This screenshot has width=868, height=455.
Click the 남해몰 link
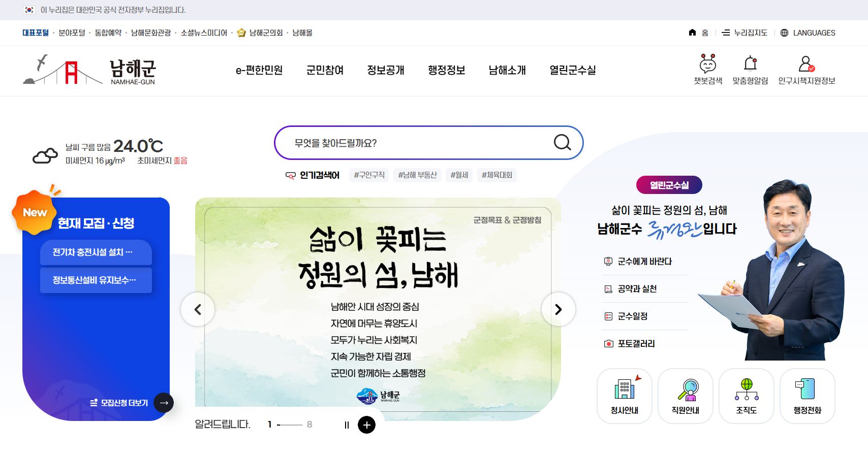tap(302, 32)
